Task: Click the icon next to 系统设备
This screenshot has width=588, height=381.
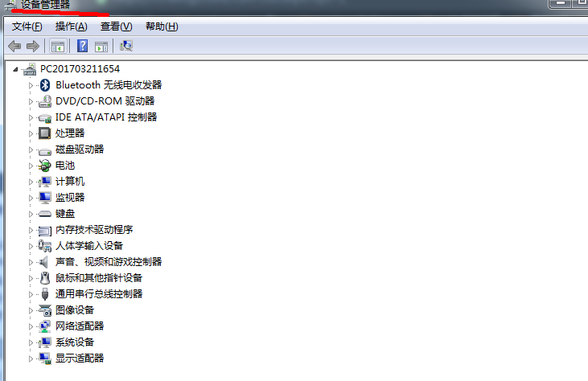Action: point(44,342)
